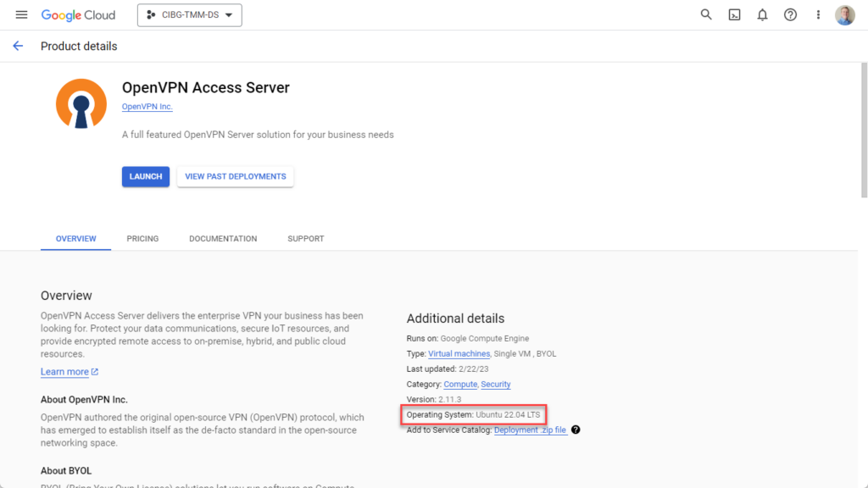868x488 pixels.
Task: Click the Operating System Ubuntu 22.04 LTS text
Action: [473, 414]
